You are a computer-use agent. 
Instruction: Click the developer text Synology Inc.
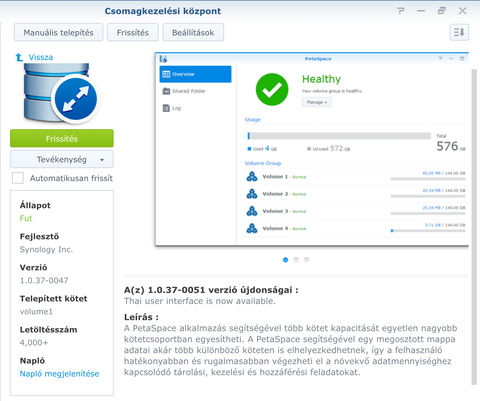click(46, 249)
